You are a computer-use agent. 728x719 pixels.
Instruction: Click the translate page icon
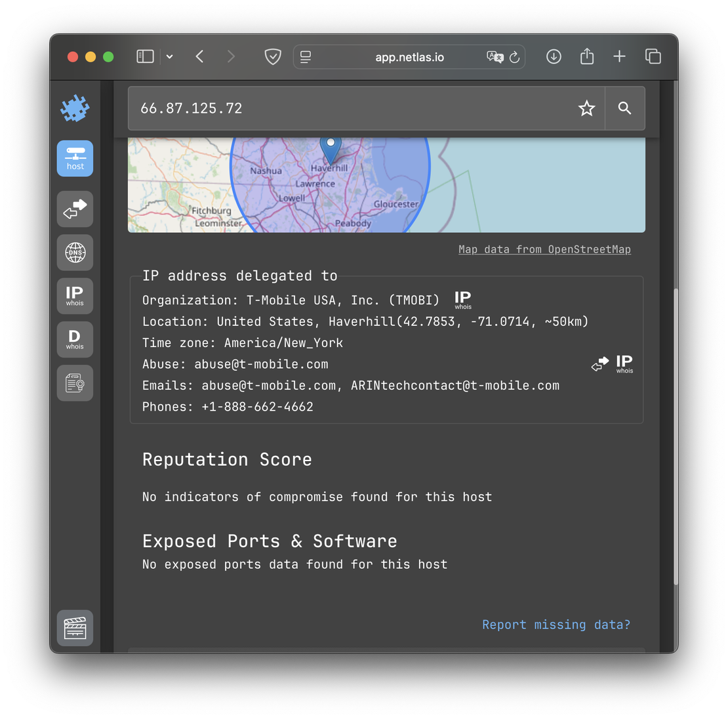click(495, 57)
